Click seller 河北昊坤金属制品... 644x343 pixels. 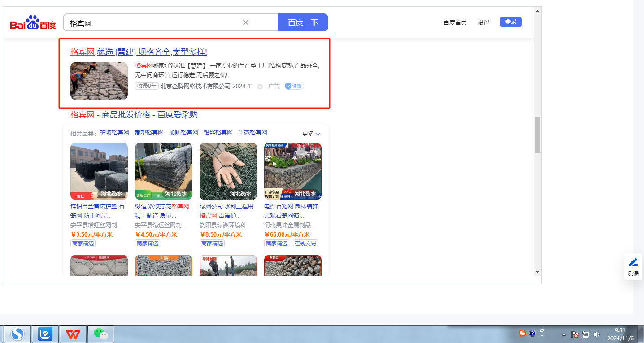(290, 225)
